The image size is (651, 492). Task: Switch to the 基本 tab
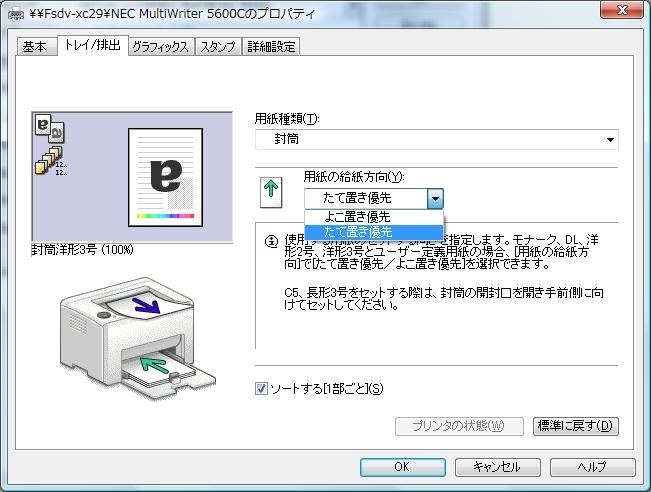tap(35, 47)
